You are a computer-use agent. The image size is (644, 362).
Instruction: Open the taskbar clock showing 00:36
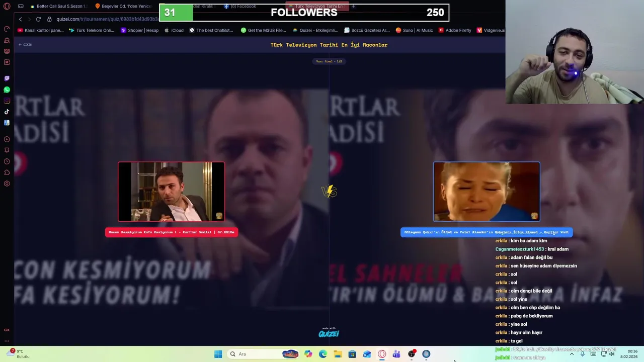(x=630, y=354)
